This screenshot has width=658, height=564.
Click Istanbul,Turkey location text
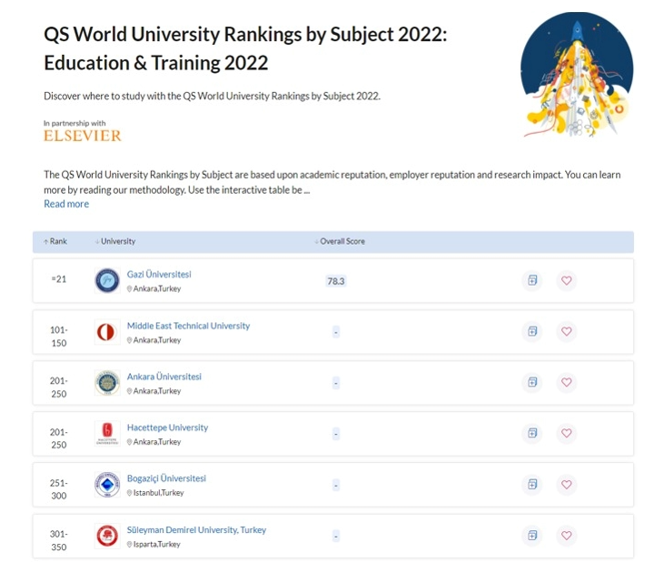click(155, 493)
